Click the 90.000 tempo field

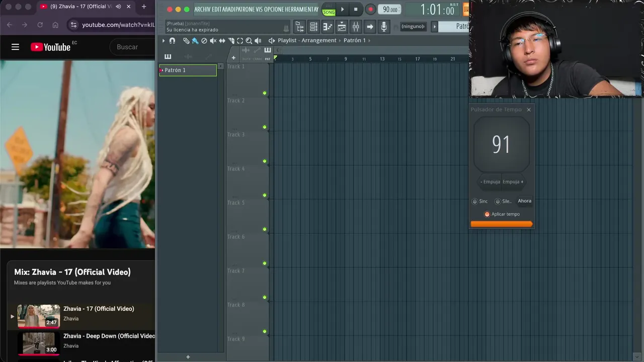(x=390, y=10)
